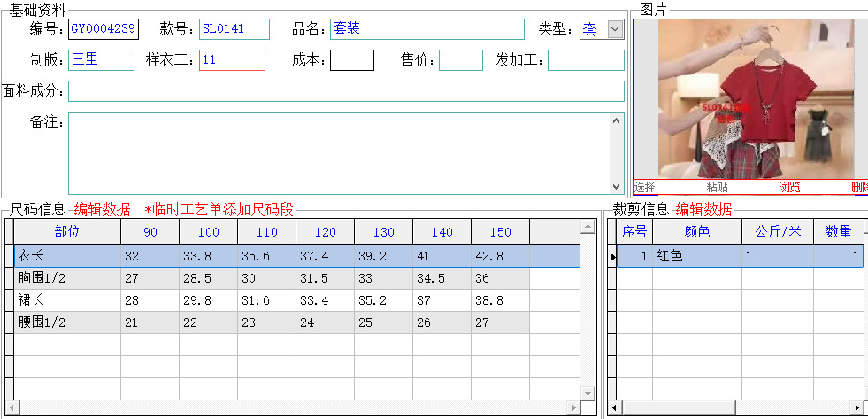This screenshot has width=868, height=419.
Task: Click the red garment product image
Action: coord(757,98)
